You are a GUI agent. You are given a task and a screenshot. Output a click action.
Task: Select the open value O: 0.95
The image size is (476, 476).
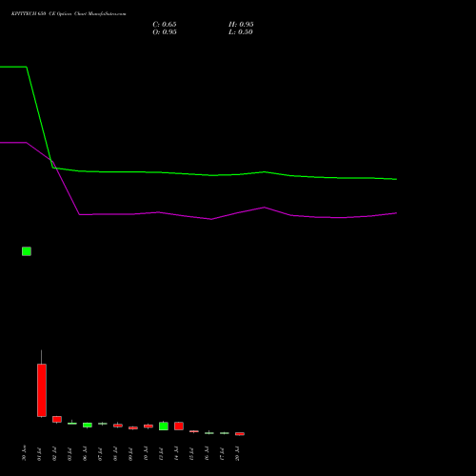(x=165, y=32)
